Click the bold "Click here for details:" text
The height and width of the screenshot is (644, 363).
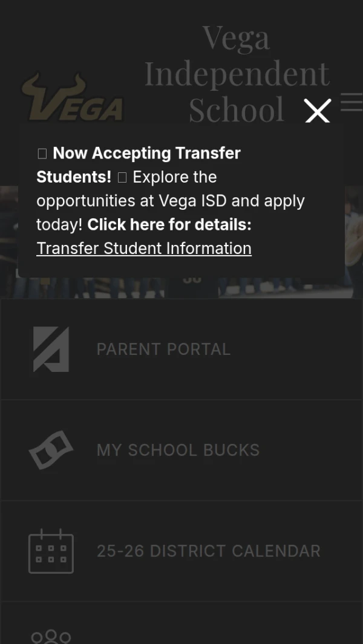tap(169, 224)
